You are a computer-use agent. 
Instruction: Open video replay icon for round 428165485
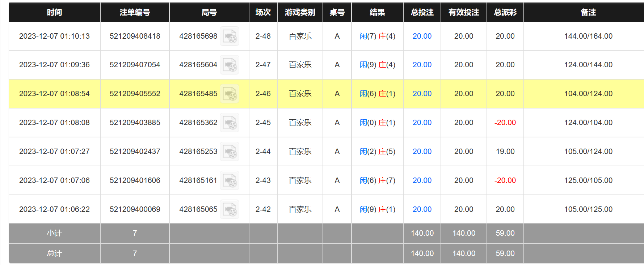[230, 94]
